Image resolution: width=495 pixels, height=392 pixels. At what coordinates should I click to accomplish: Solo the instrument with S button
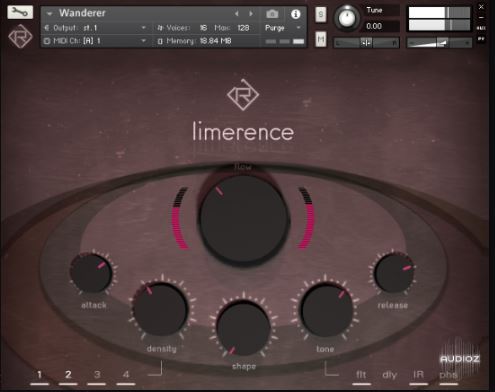(x=321, y=14)
